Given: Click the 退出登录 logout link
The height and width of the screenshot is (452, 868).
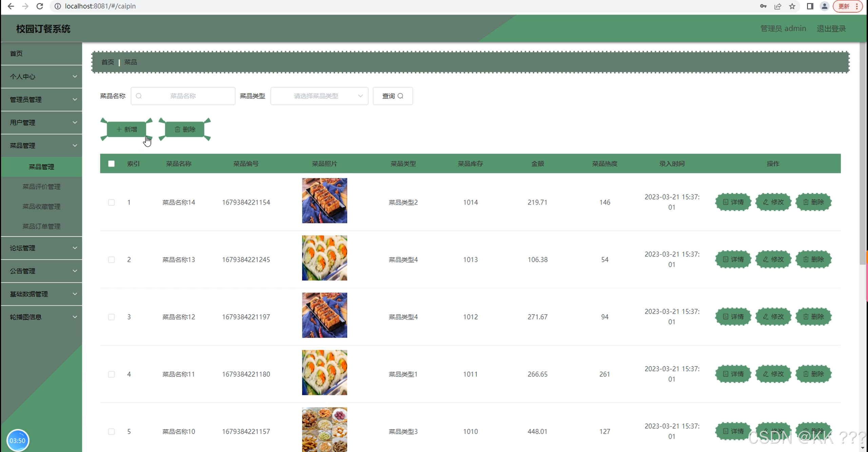Looking at the screenshot, I should (x=831, y=29).
